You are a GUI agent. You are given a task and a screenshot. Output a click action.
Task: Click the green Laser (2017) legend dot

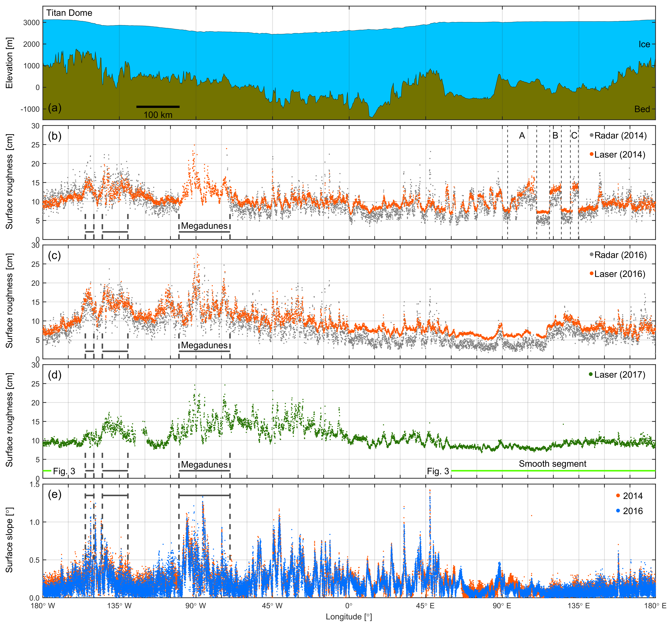click(591, 374)
